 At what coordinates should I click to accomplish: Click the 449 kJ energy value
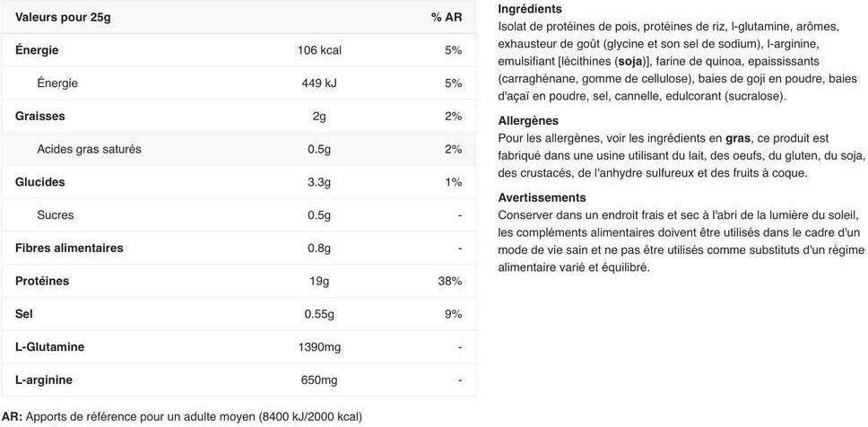(x=319, y=83)
